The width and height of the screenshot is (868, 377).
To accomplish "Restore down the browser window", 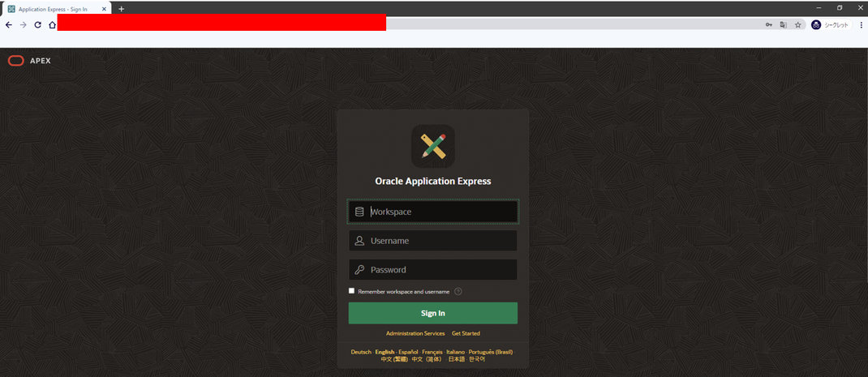I will pos(840,8).
